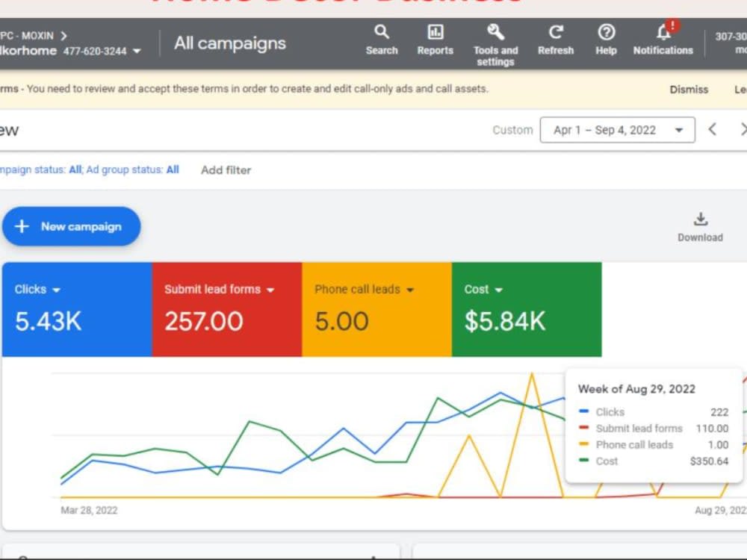Dismiss the terms notification banner
The width and height of the screenshot is (747, 560).
[x=689, y=90]
